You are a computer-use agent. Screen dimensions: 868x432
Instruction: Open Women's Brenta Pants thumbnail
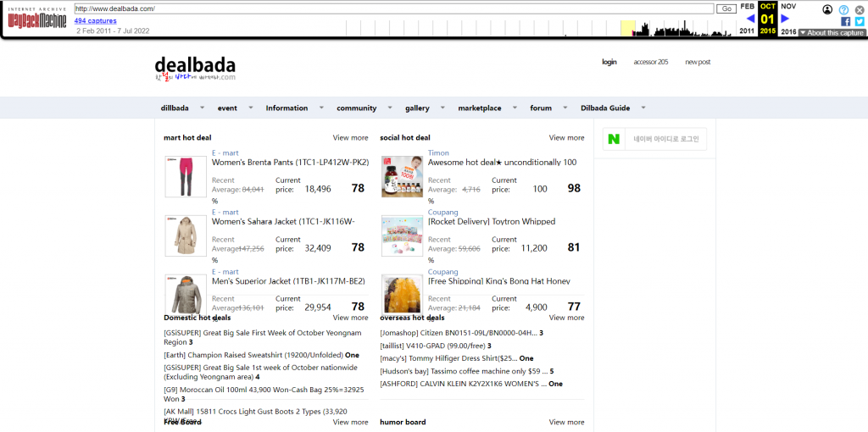(186, 176)
